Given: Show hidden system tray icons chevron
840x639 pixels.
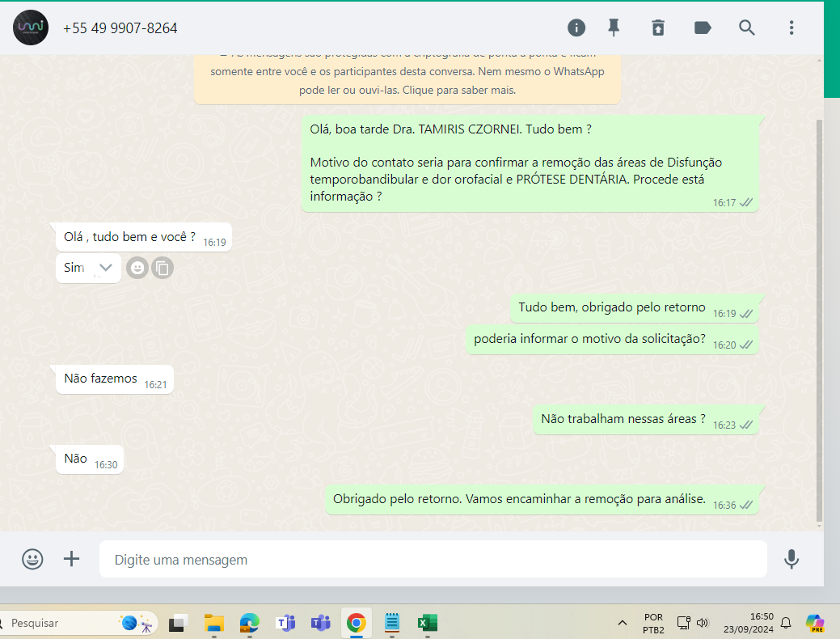Looking at the screenshot, I should coord(622,623).
